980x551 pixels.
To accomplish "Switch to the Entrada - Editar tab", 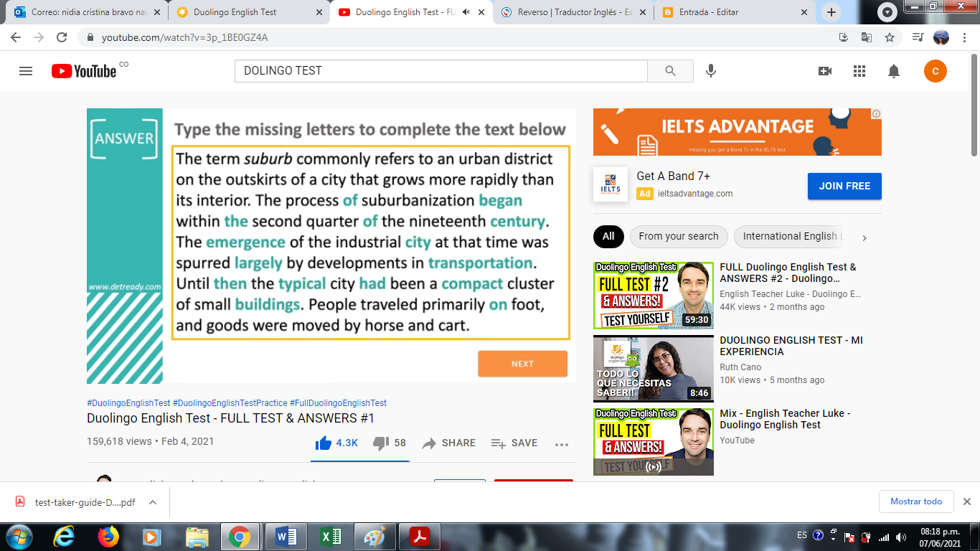I will pyautogui.click(x=735, y=12).
